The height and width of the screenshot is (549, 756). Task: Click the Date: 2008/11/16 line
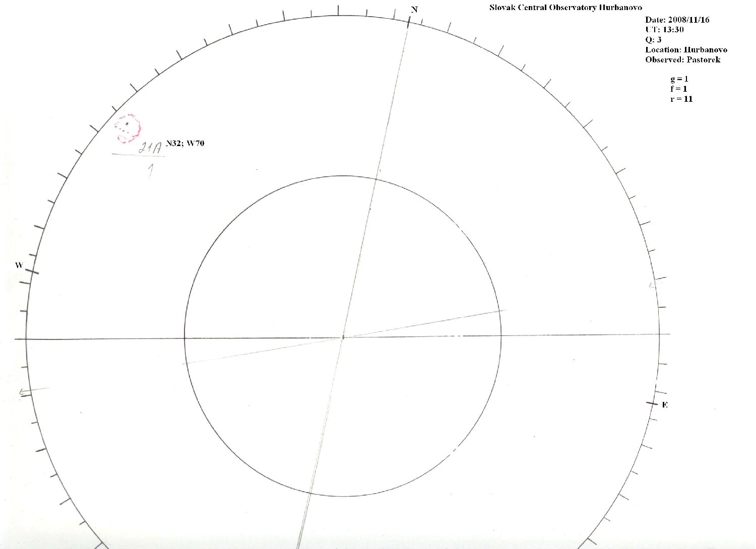pos(677,20)
